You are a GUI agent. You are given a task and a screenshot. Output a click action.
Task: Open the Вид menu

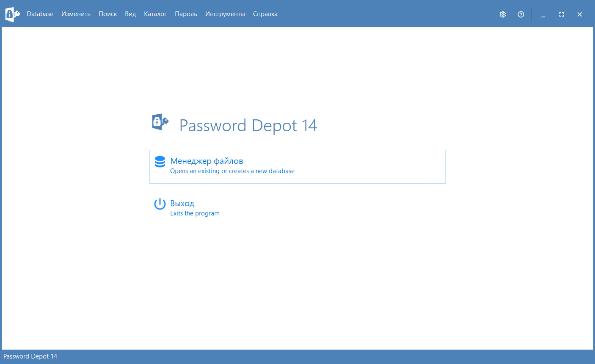[130, 14]
